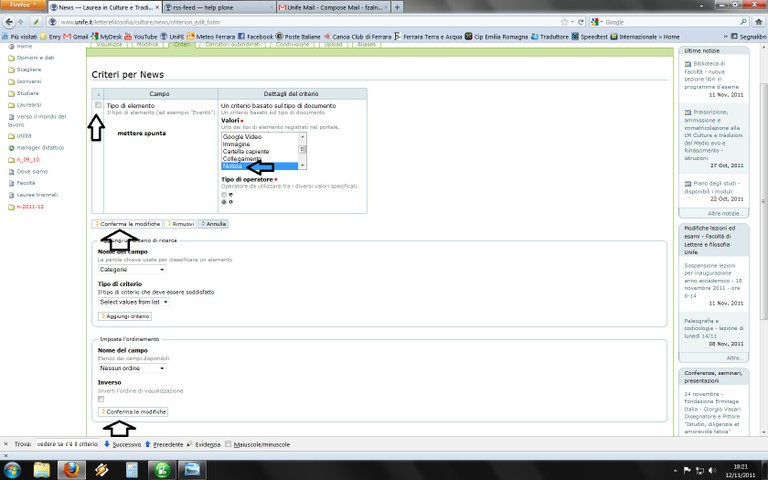
Task: Expand the Select values from list dropdown
Action: [x=134, y=301]
